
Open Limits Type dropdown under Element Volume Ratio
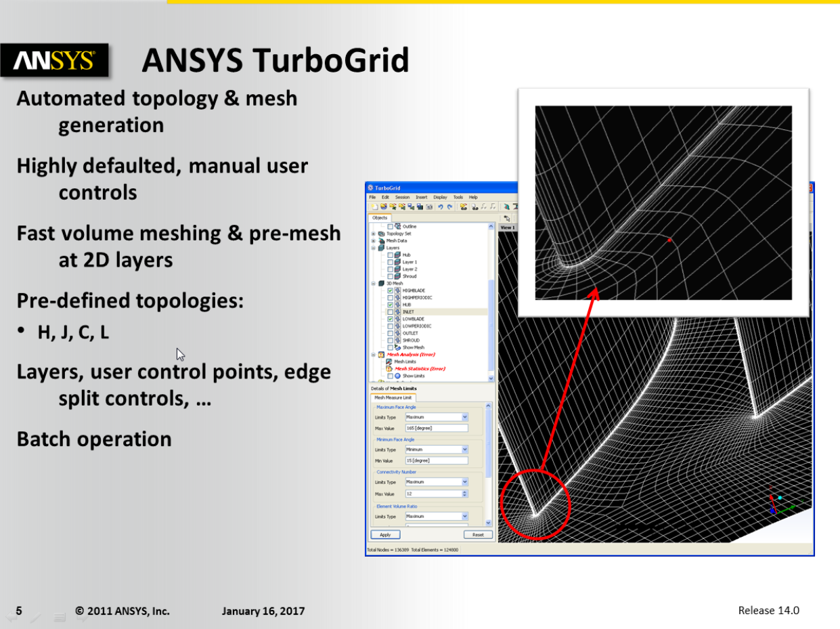pos(437,516)
